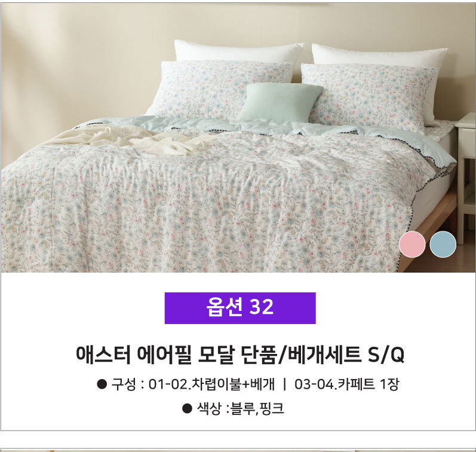
Task: Select the blue color swatch
Action: [x=443, y=244]
